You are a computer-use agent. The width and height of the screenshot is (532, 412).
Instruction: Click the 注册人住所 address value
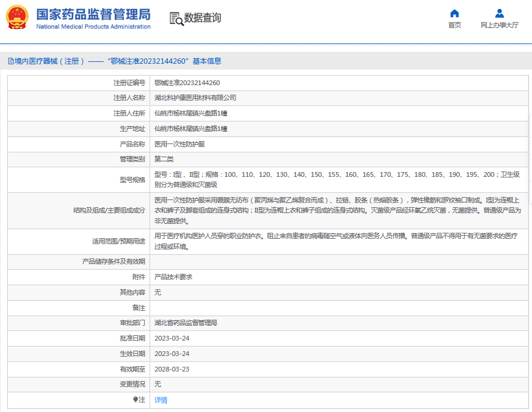tap(191, 113)
